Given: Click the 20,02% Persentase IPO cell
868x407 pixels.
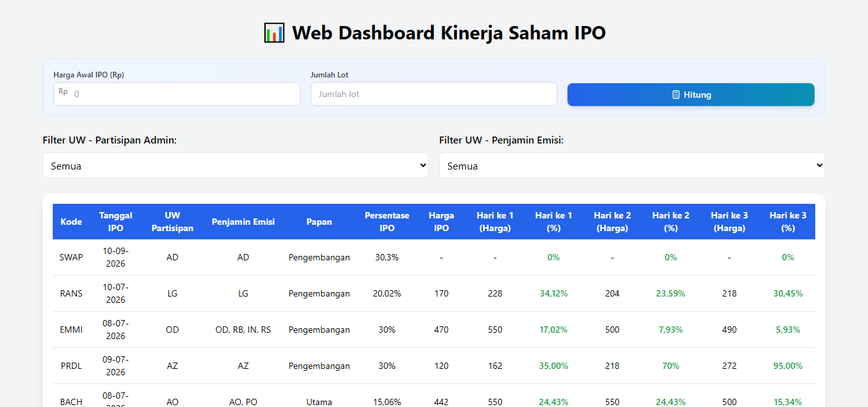Looking at the screenshot, I should (x=387, y=293).
